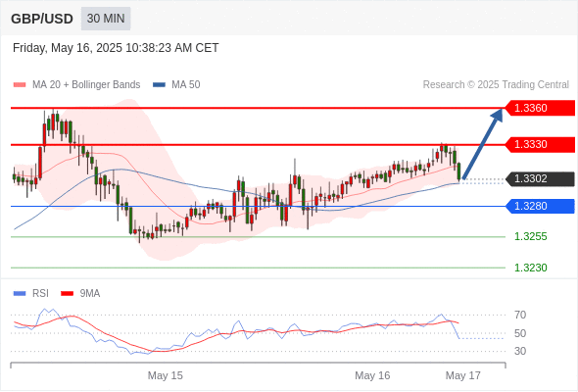
Task: Click the MA 50 blue legend swatch
Action: pos(160,85)
